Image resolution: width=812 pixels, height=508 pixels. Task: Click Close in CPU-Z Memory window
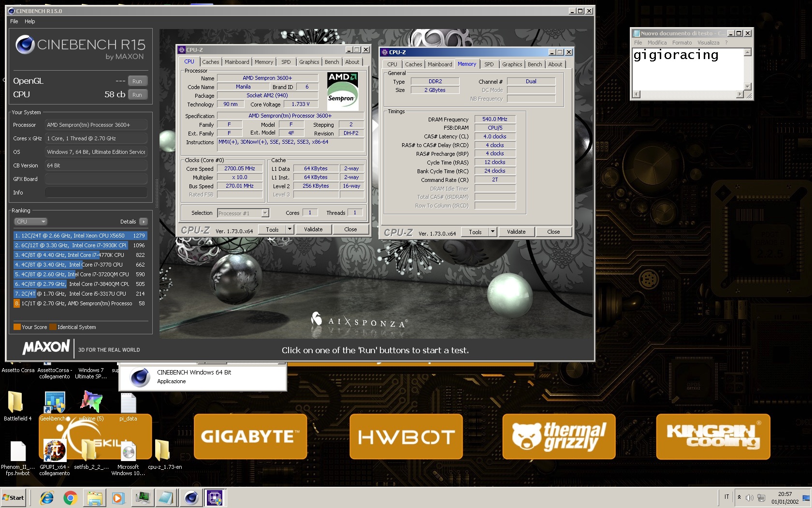click(553, 232)
